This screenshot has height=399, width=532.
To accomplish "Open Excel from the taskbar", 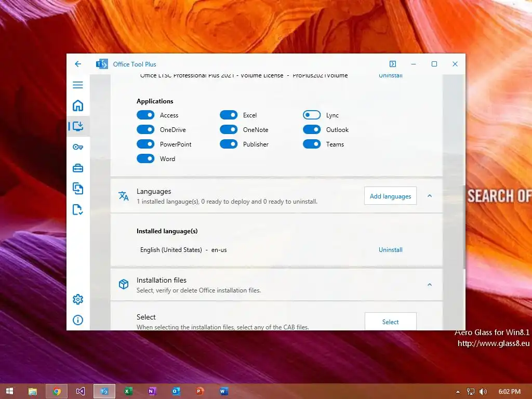I will [128, 391].
